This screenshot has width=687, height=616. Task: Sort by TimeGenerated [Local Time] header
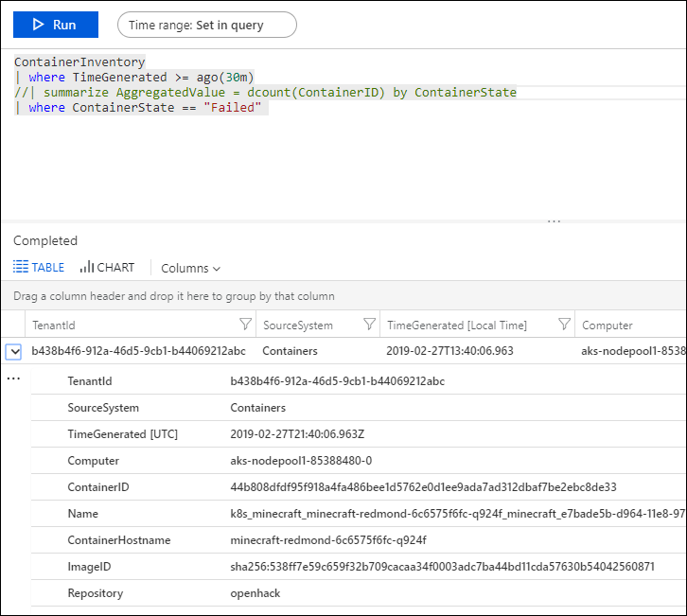457,326
